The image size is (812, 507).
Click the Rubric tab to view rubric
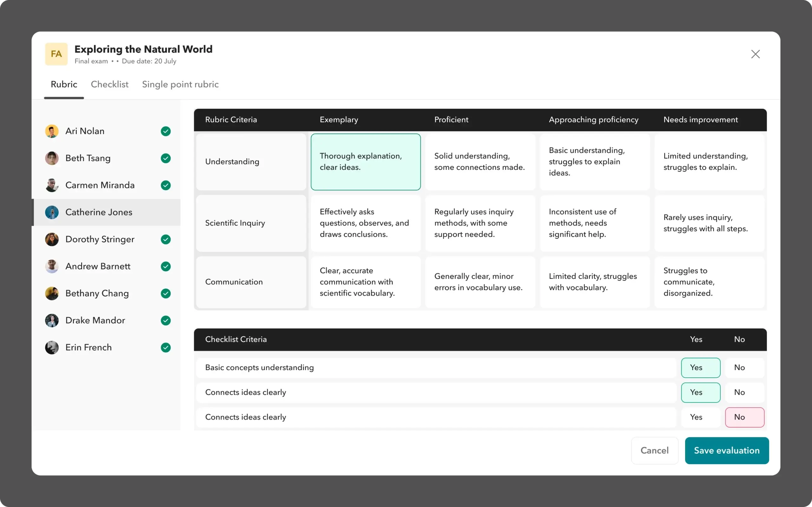coord(64,85)
